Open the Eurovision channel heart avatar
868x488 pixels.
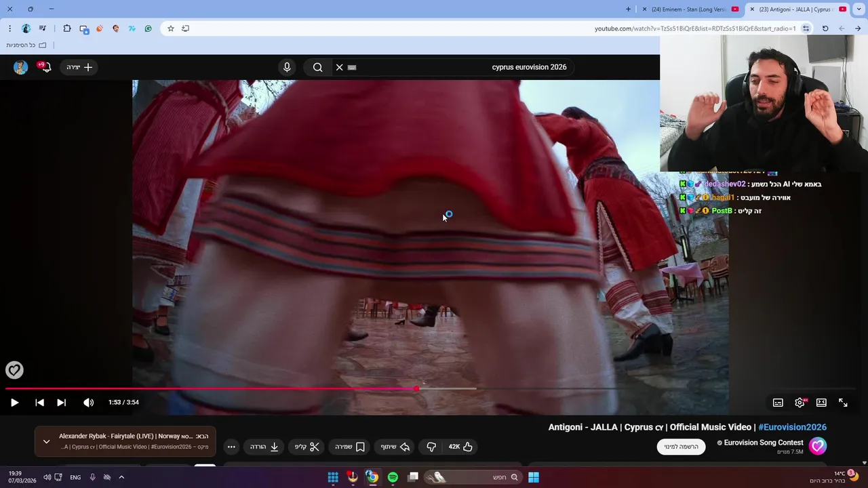pyautogui.click(x=818, y=446)
